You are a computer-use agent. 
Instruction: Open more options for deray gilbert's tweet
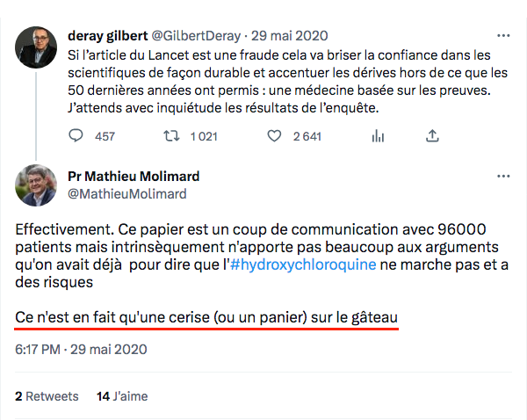click(x=502, y=36)
